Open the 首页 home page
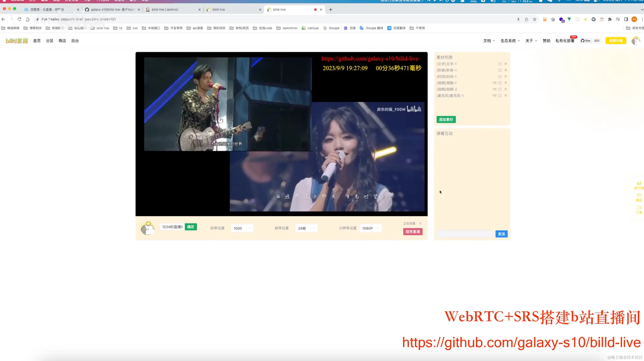644x361 pixels. coord(37,41)
